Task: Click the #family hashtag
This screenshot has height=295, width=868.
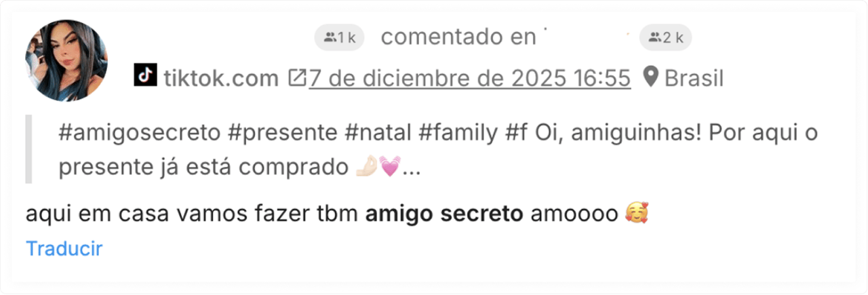Action: point(458,134)
